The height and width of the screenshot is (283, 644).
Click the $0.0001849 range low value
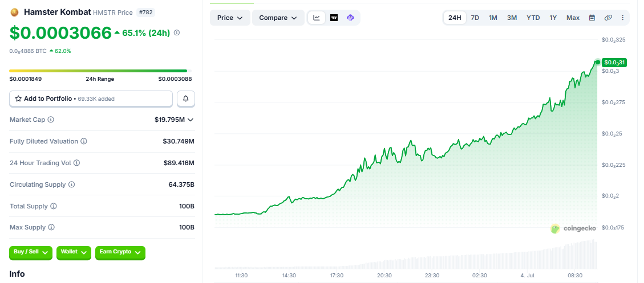point(26,79)
